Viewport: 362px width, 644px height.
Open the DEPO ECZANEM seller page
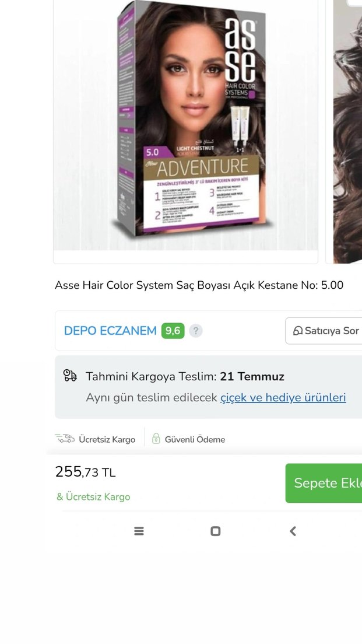pos(110,331)
